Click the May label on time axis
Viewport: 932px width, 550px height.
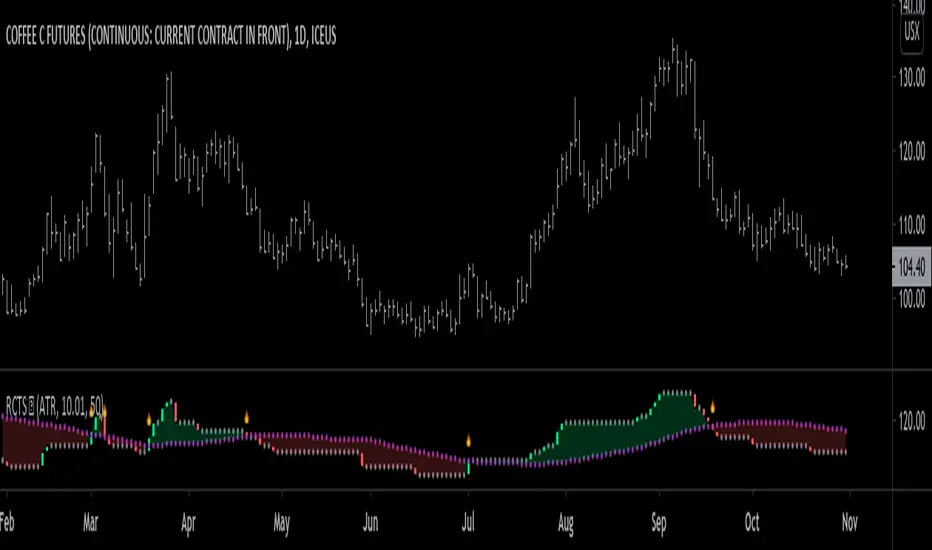(281, 523)
